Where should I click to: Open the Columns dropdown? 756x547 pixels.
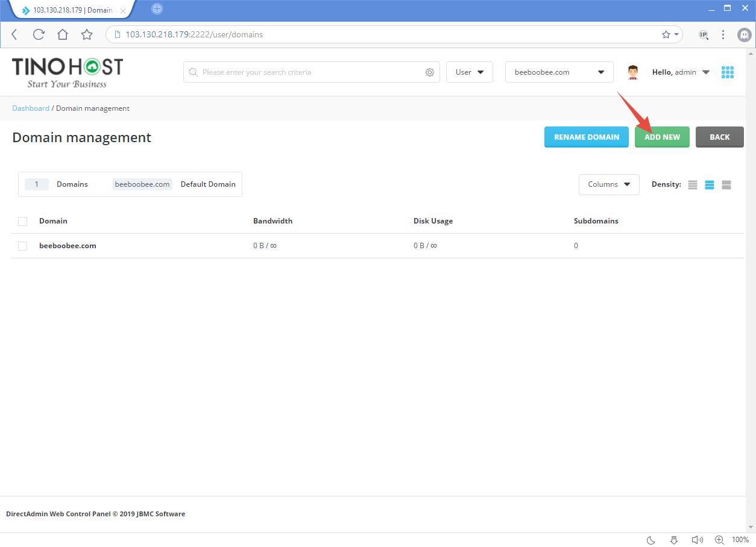coord(609,184)
